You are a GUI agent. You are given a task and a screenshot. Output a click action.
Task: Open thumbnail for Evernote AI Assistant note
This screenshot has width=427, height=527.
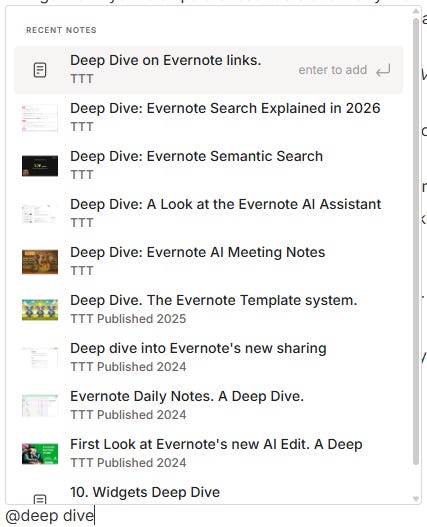40,214
